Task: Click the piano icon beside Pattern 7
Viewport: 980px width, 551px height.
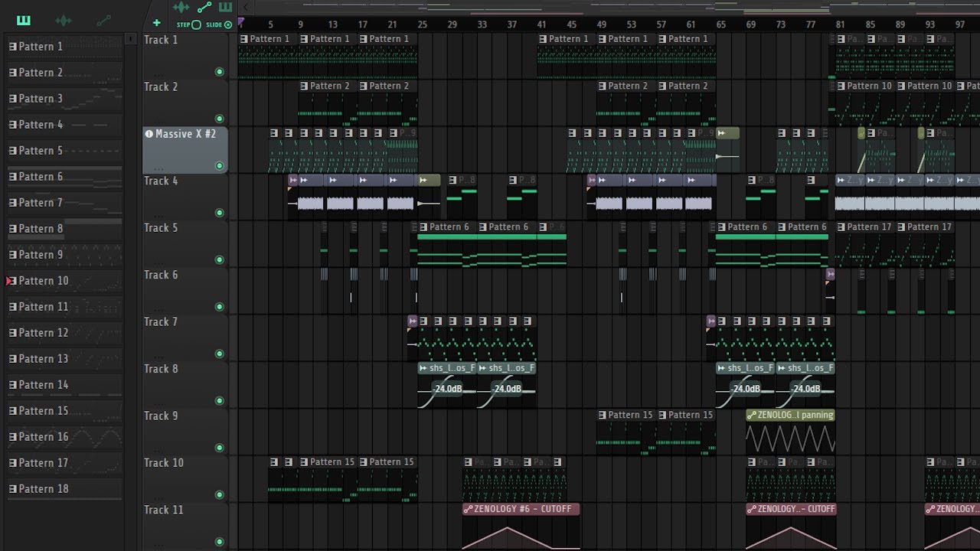Action: (12, 203)
